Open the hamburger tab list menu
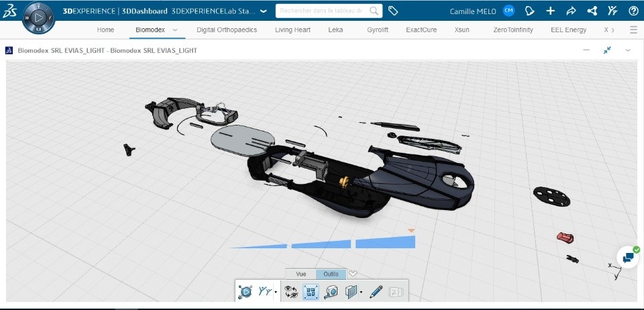Screen dimensions: 644x310 click(633, 30)
